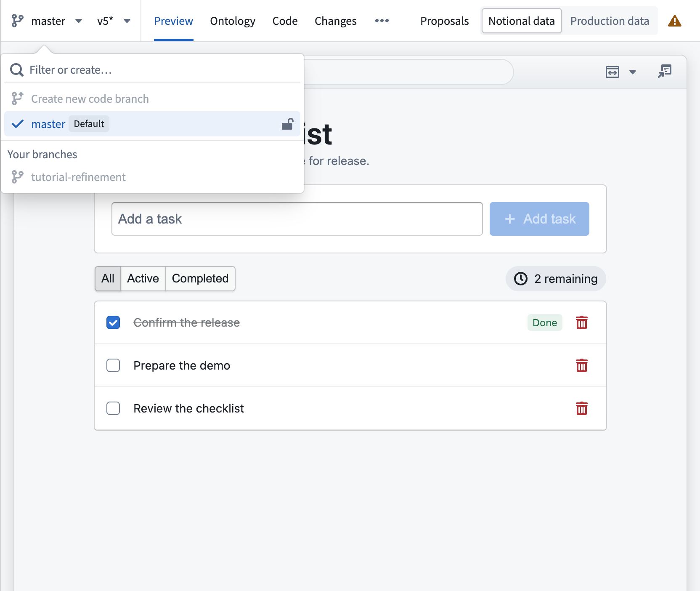Check the Prepare the demo checkbox
This screenshot has width=700, height=591.
pos(113,365)
